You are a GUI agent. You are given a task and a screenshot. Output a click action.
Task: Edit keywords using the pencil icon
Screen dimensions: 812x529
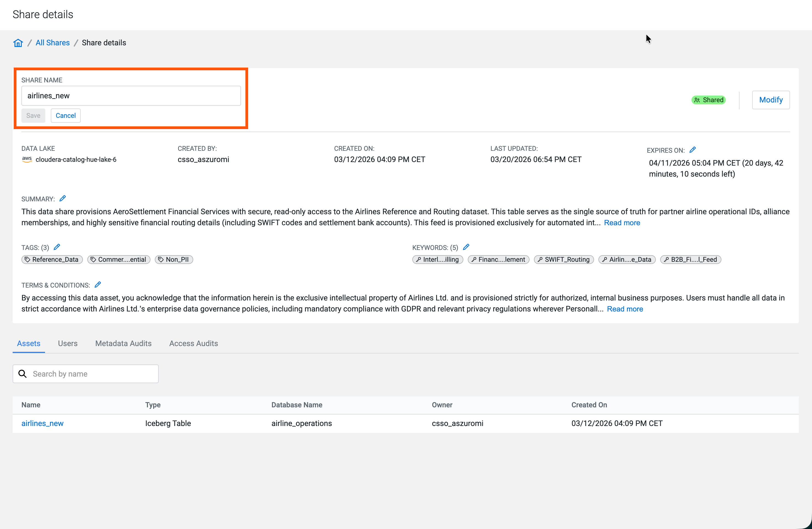[x=466, y=247]
